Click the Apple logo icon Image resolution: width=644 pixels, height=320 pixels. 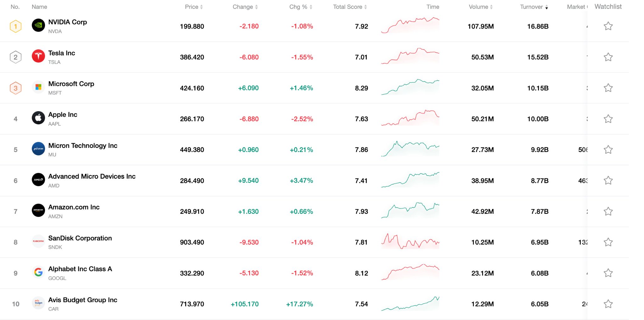pos(38,118)
